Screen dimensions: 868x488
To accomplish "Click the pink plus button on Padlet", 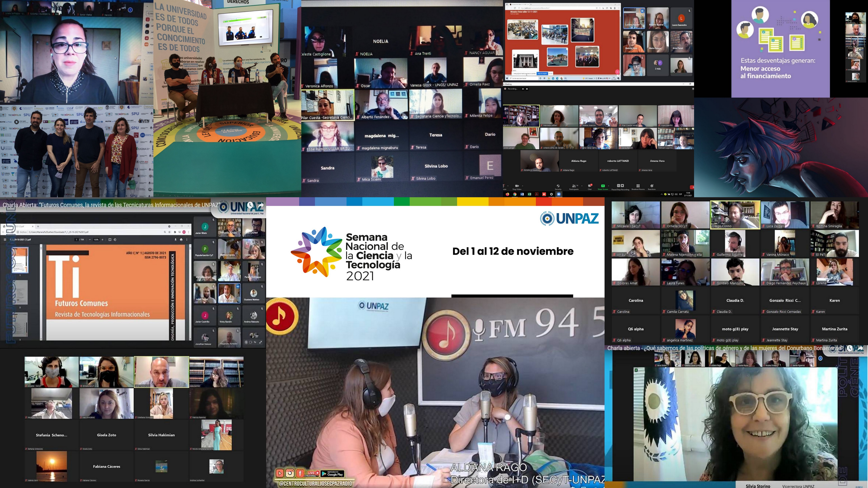I will click(617, 72).
